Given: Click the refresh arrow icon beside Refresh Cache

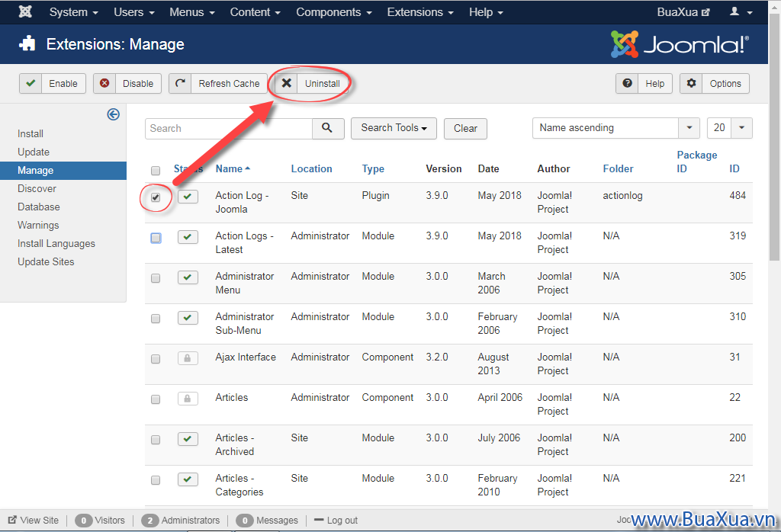Looking at the screenshot, I should click(x=180, y=83).
